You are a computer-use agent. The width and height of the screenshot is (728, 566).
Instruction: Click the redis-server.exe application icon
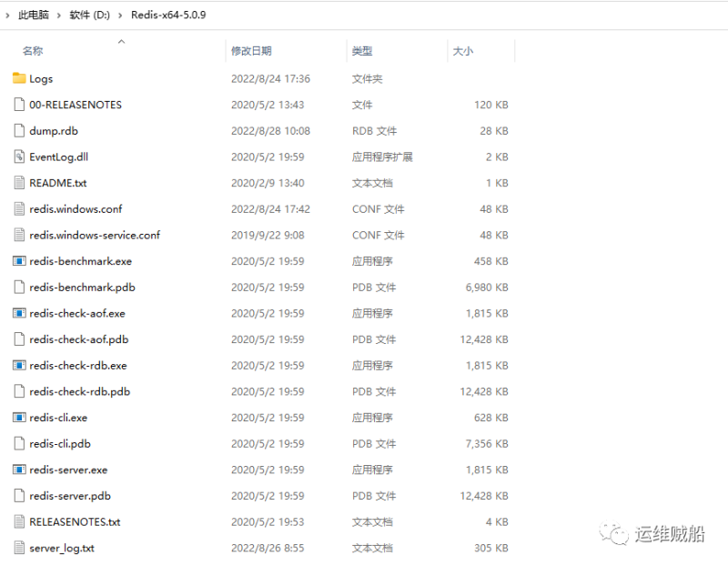click(x=20, y=470)
